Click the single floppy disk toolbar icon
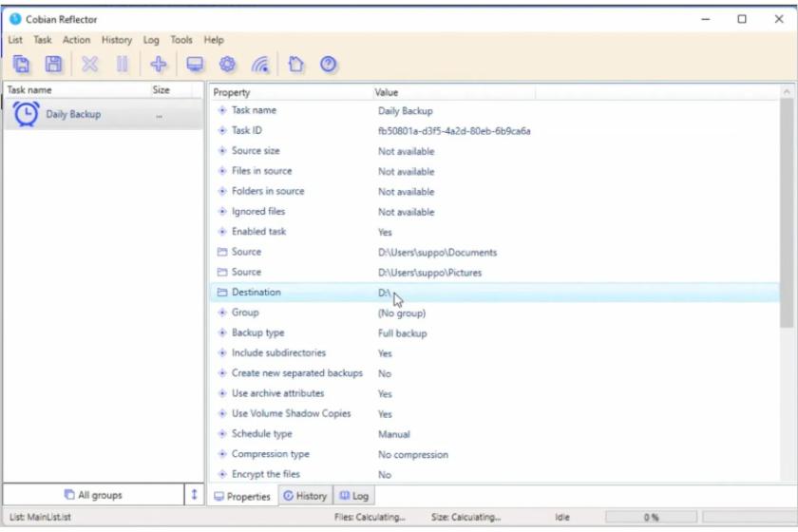 pos(53,65)
